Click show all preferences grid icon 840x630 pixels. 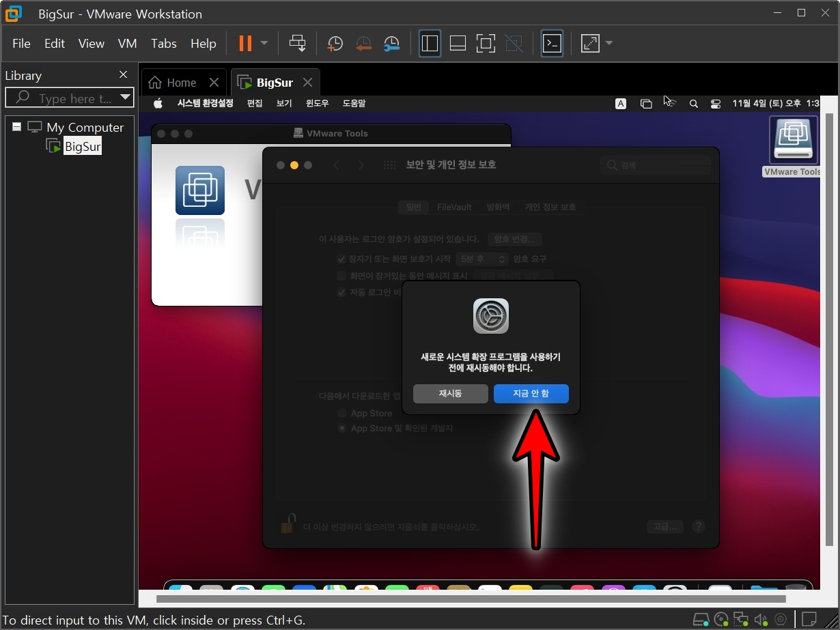pos(390,165)
